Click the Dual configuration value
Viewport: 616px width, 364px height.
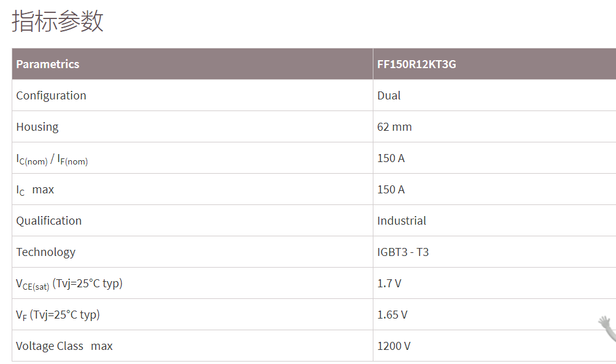[389, 95]
